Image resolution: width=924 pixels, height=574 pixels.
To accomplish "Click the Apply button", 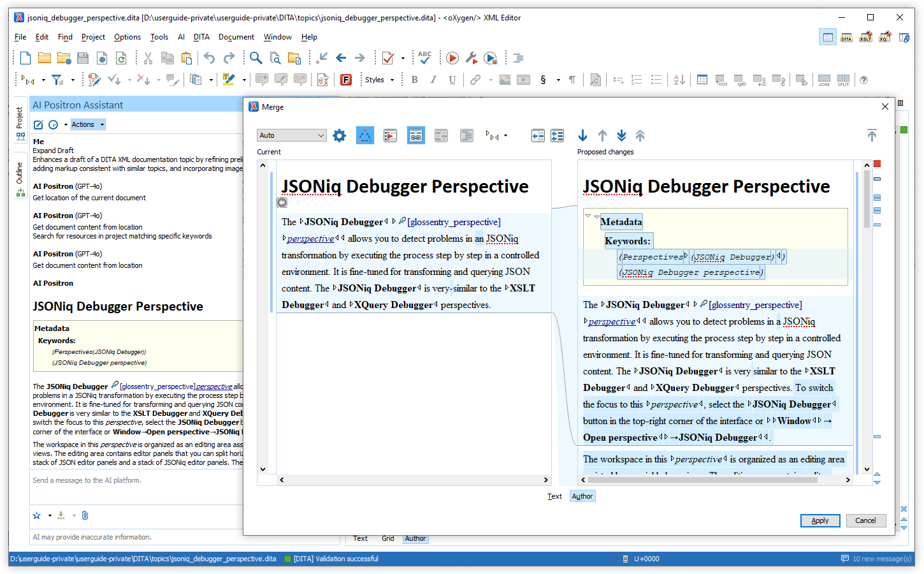I will pos(820,520).
